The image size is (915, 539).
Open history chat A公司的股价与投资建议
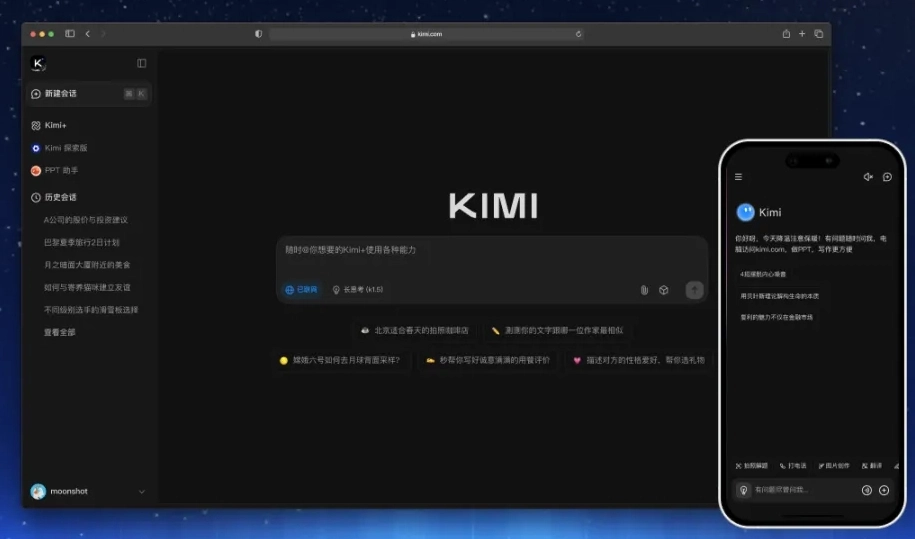coord(86,220)
